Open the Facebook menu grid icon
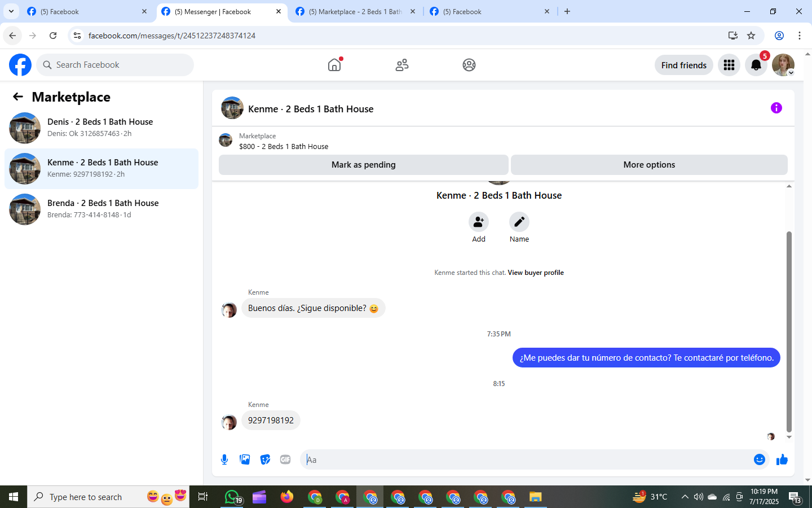The image size is (812, 508). point(729,65)
